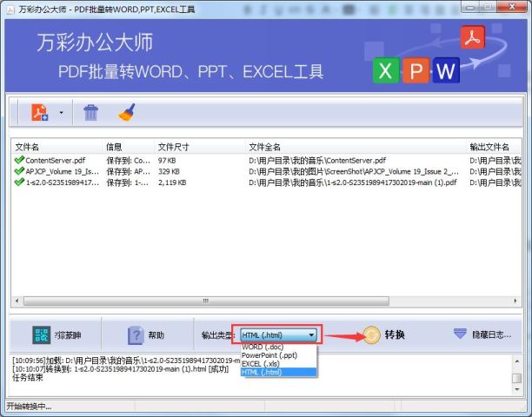Click the orange PowerPoint P logo
The height and width of the screenshot is (417, 532).
pyautogui.click(x=416, y=70)
